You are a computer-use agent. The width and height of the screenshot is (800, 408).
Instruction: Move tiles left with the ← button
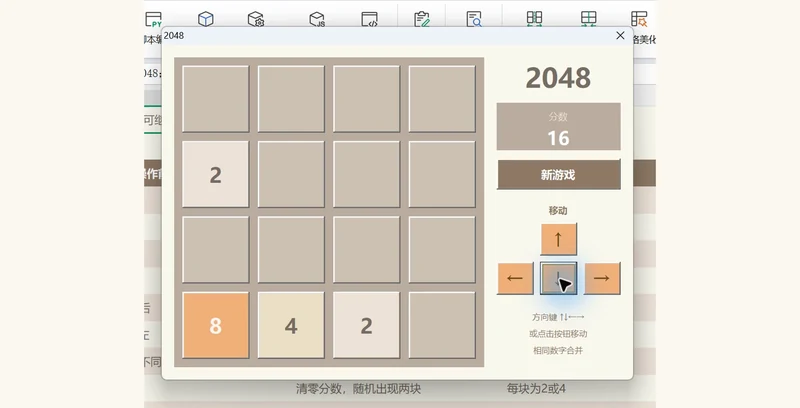515,278
